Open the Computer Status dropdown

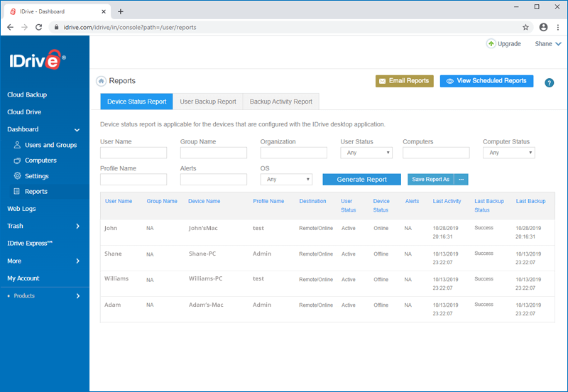pyautogui.click(x=508, y=153)
